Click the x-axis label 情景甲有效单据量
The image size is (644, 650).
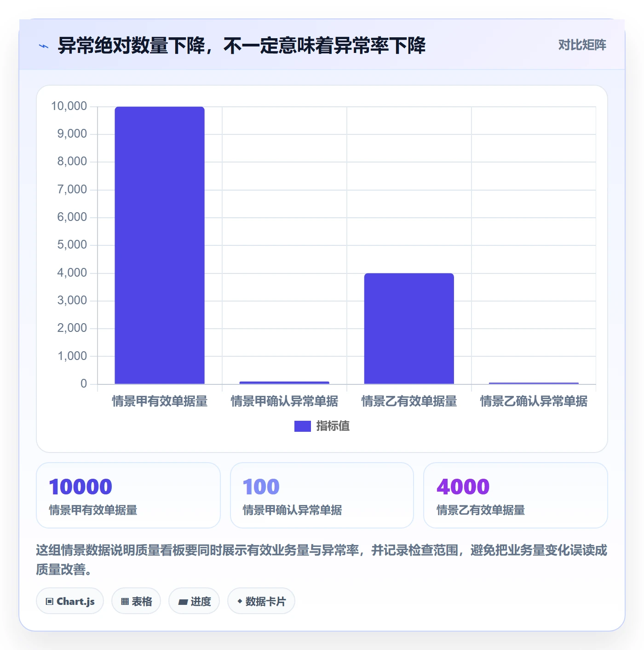(x=160, y=401)
